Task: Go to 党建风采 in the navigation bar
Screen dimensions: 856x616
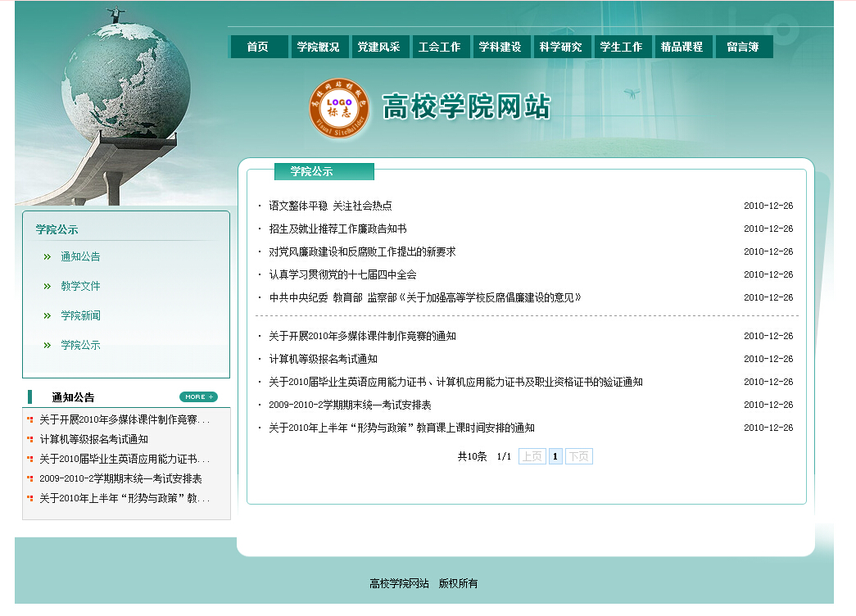Action: click(x=379, y=48)
